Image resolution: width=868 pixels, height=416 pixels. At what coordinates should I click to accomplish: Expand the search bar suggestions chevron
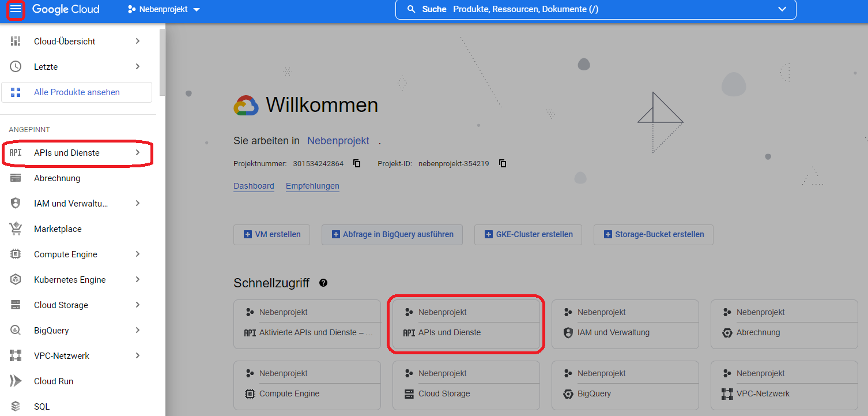(782, 9)
